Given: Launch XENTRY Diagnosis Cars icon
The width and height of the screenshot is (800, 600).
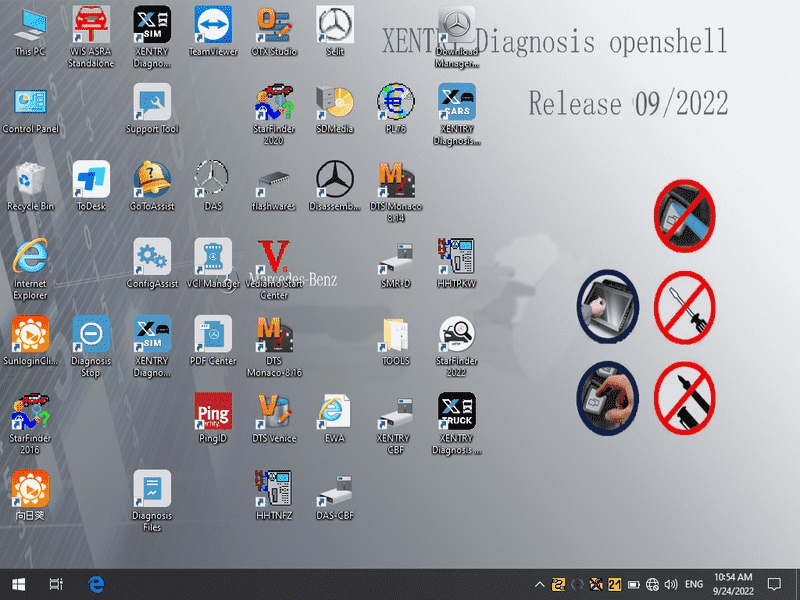Looking at the screenshot, I should tap(457, 114).
